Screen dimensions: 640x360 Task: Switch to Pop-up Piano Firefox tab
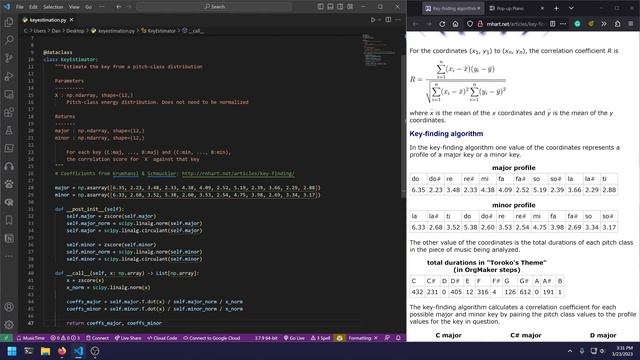(518, 8)
